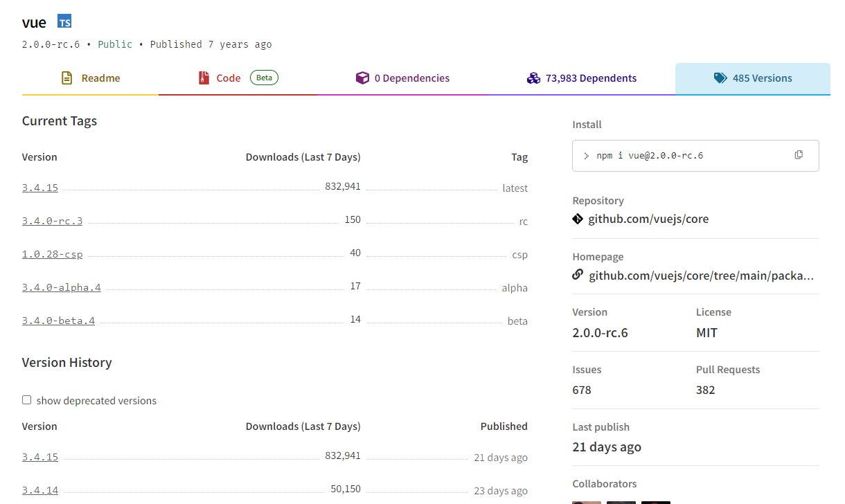Click the Last publish 21 days ago value
Image resolution: width=845 pixels, height=504 pixels.
coord(607,447)
